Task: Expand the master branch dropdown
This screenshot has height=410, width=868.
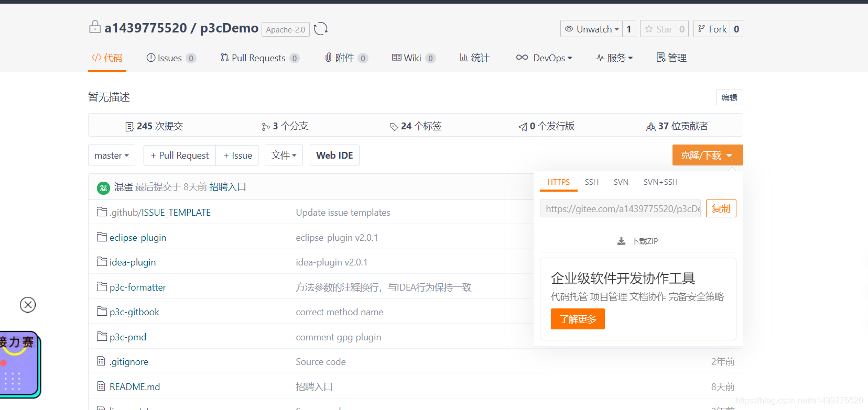Action: [x=112, y=156]
